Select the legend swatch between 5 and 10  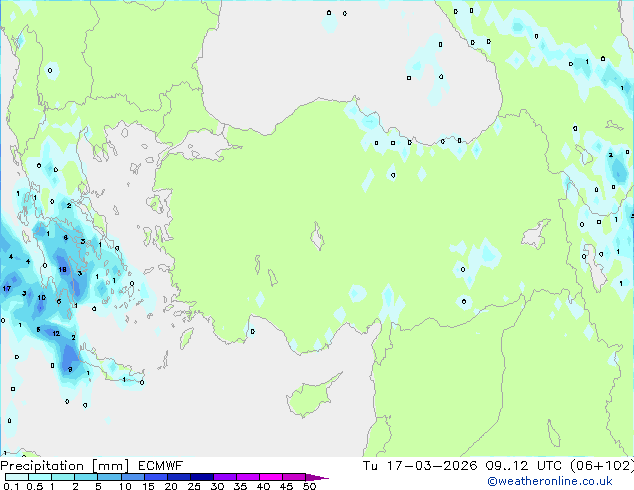coord(109,477)
